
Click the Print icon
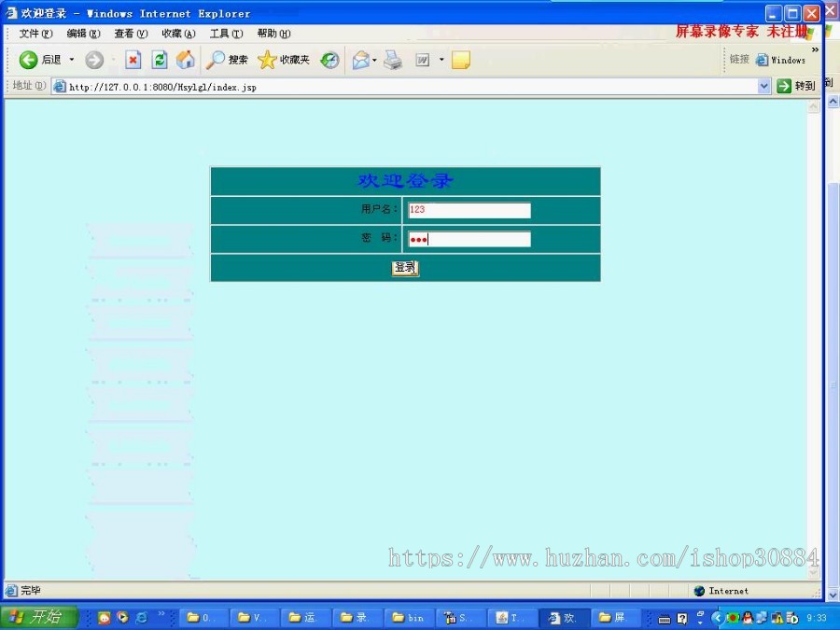[x=393, y=60]
